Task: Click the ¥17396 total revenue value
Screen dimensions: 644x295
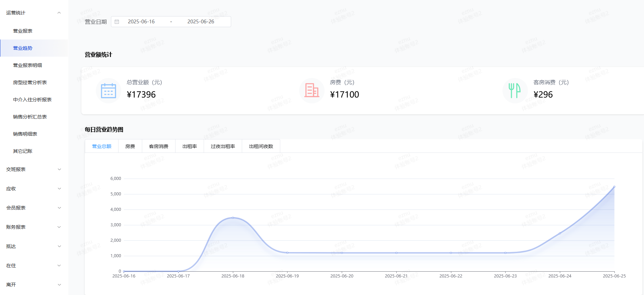Action: 141,94
